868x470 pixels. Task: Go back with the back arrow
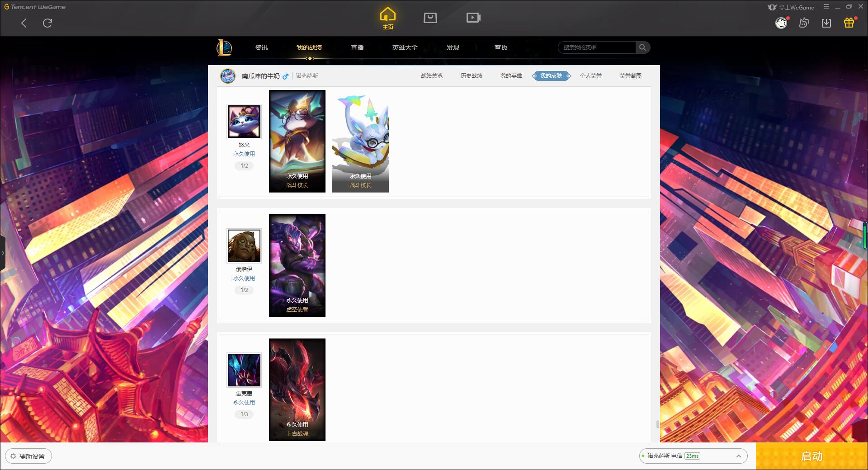tap(24, 23)
